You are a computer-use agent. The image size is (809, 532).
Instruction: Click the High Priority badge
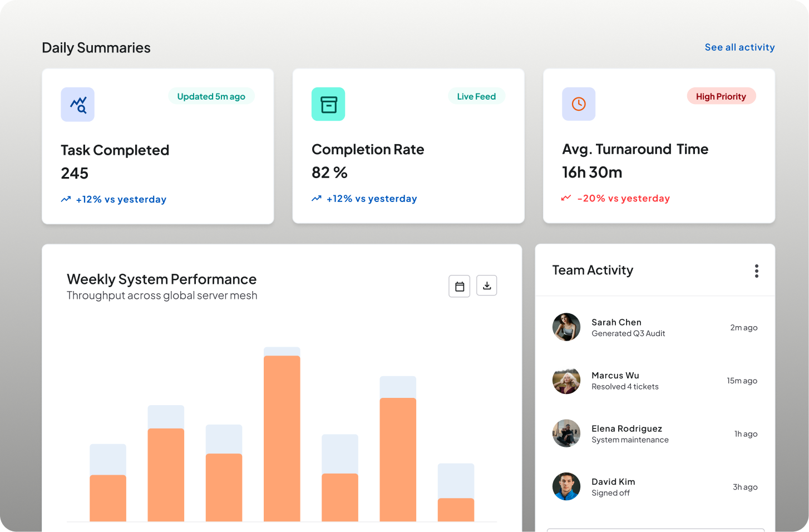click(721, 96)
